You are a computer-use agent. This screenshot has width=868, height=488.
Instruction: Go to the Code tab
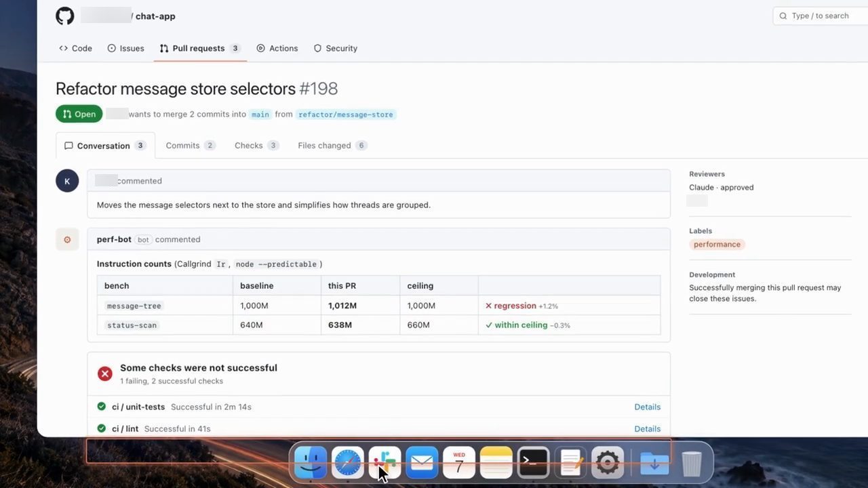tap(75, 48)
